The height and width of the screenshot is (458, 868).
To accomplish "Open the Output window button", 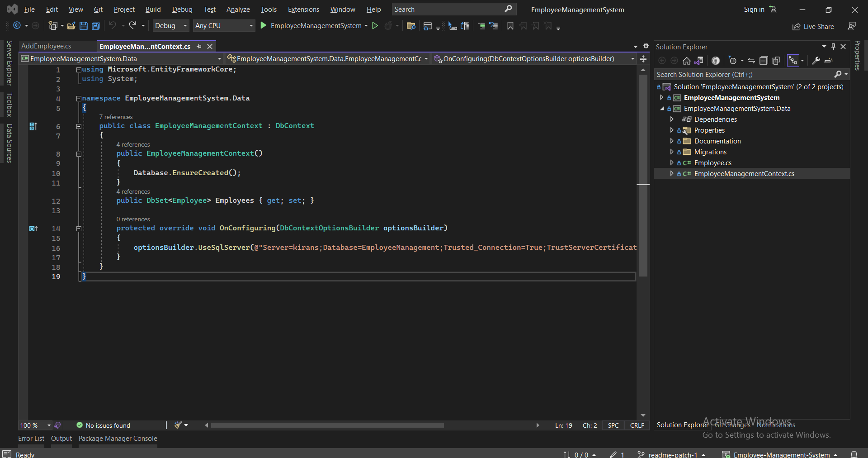I will coord(61,439).
